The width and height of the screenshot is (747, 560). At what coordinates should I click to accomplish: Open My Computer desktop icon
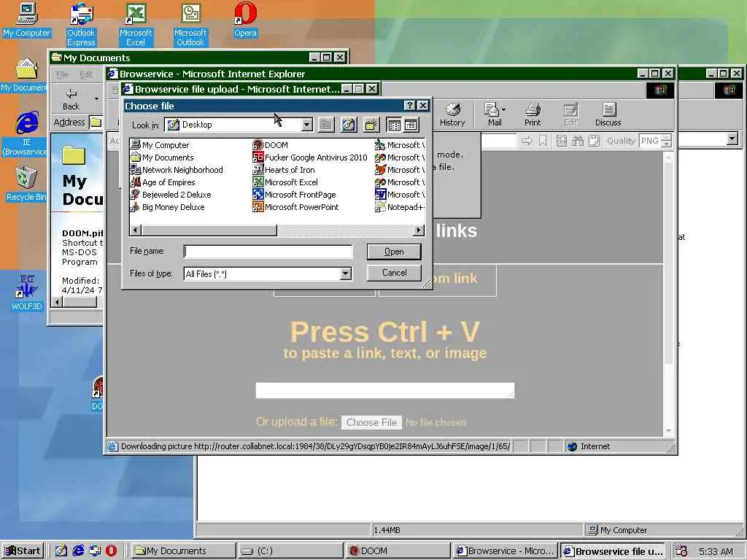coord(26,20)
